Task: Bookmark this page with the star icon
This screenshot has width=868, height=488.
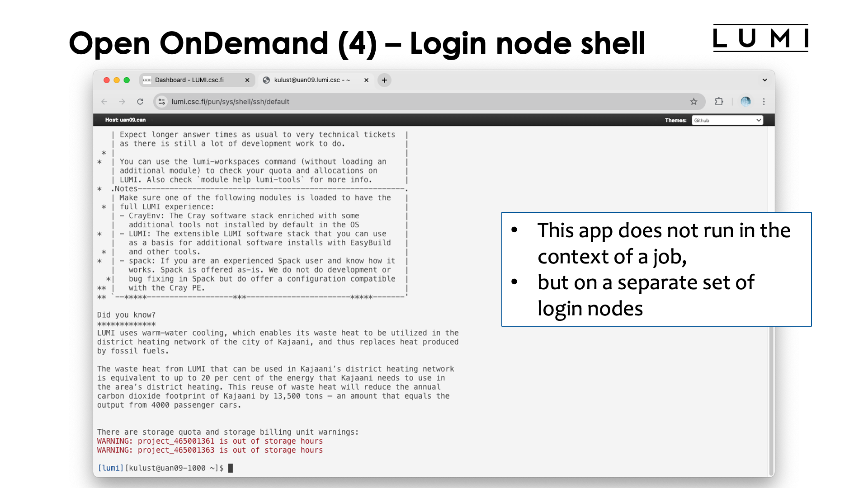Action: coord(693,102)
